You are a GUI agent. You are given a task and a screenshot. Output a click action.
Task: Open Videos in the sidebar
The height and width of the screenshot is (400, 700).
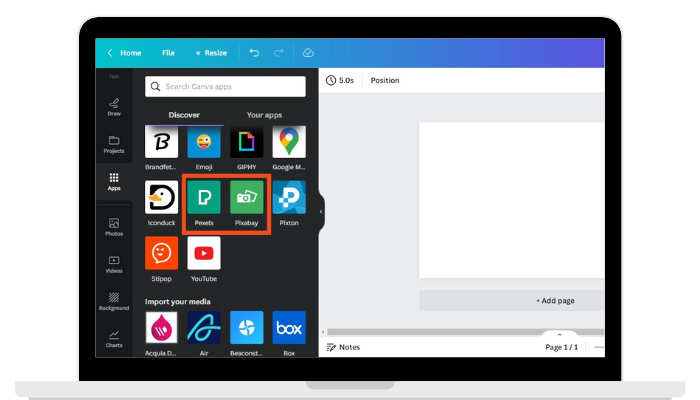(114, 264)
